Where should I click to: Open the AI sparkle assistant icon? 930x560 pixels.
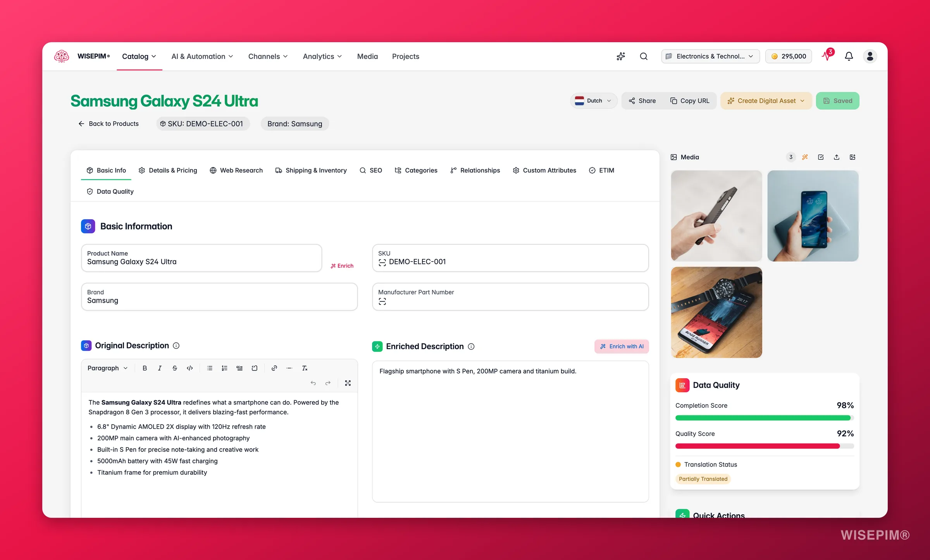tap(621, 56)
